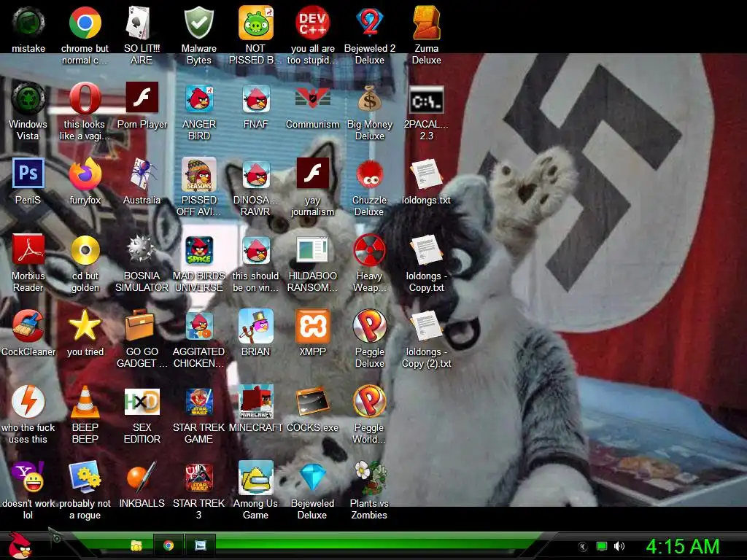Launch the 'BEEP BEEP' VLC cone icon
Screen dimensions: 747x560
click(x=85, y=402)
